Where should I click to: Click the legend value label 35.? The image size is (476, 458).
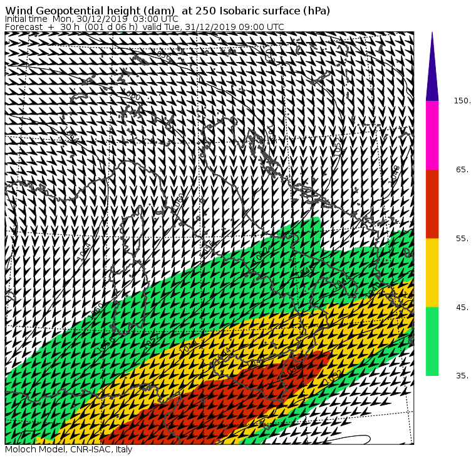(x=462, y=376)
